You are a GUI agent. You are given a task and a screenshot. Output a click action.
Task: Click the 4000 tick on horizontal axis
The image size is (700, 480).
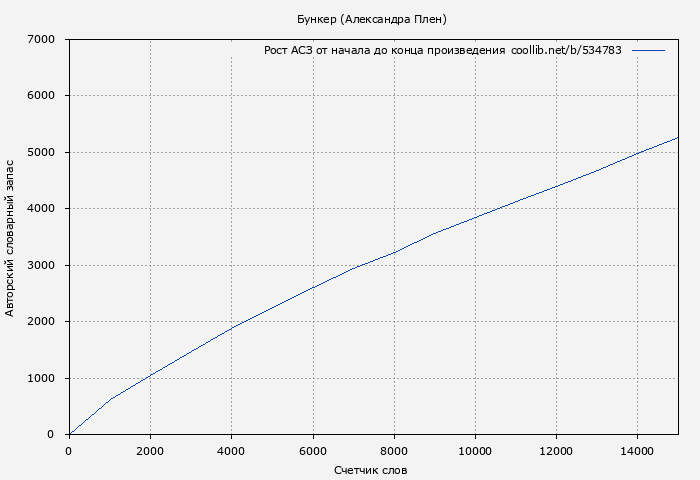pyautogui.click(x=231, y=451)
